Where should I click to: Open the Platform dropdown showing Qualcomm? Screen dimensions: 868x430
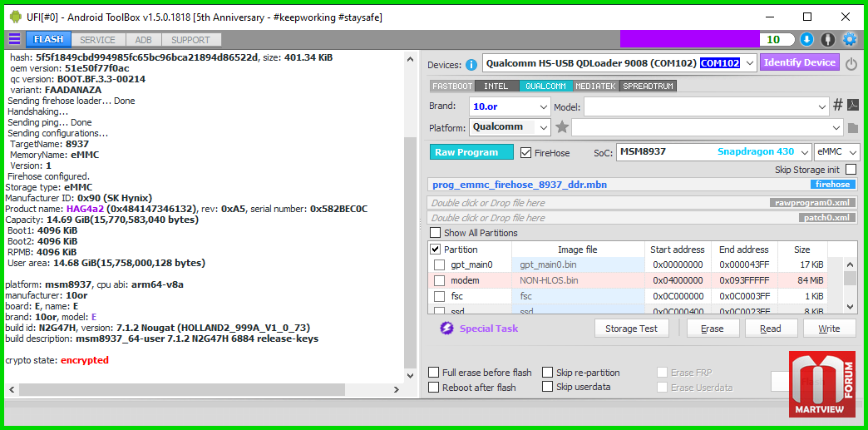510,127
